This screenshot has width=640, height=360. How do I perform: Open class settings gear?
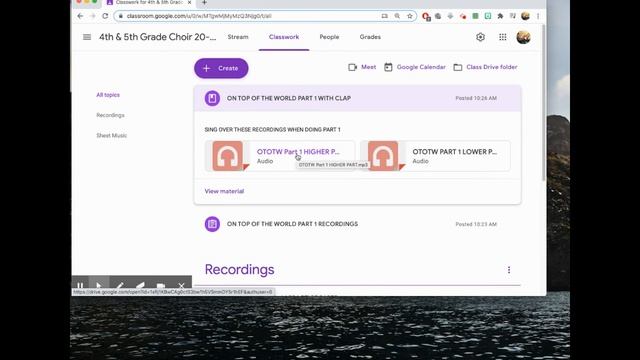click(480, 37)
